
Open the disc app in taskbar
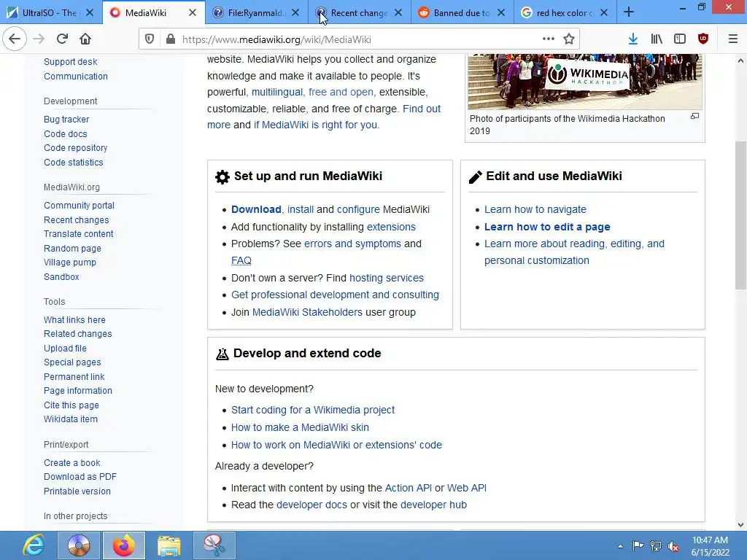[79, 545]
